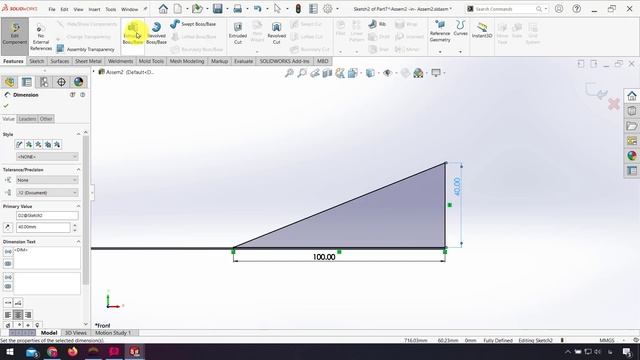Open the File menu
Viewport: 640px width, 360px height.
pyautogui.click(x=52, y=9)
